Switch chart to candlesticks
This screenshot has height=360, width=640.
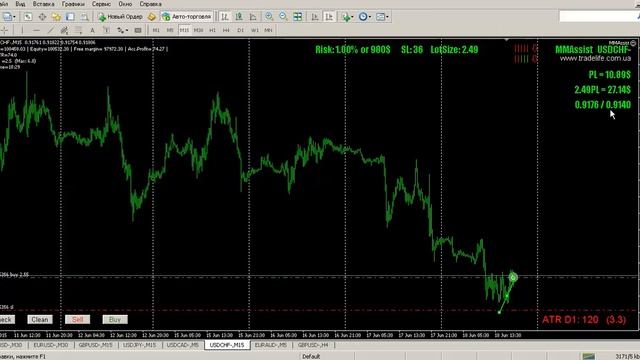pyautogui.click(x=239, y=17)
